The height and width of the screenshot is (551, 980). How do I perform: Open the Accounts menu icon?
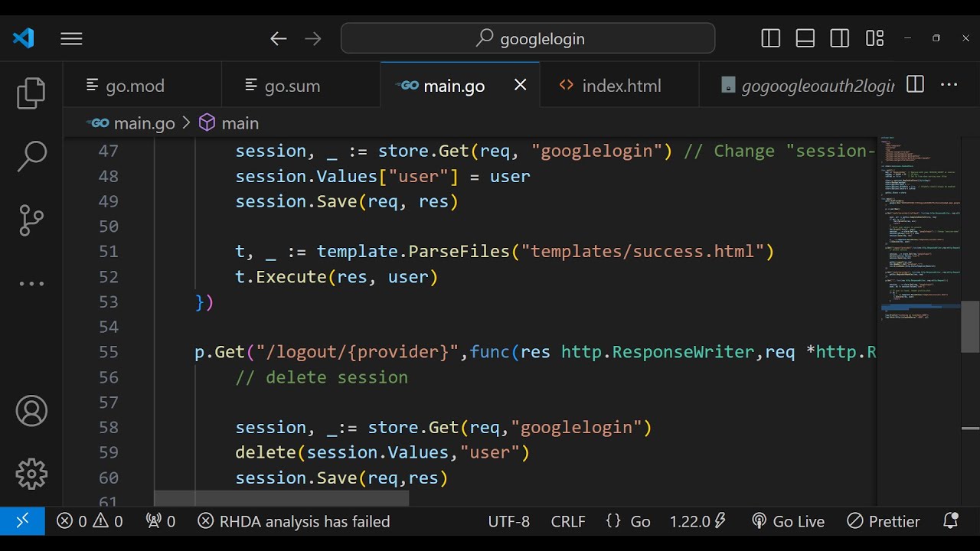[x=31, y=411]
